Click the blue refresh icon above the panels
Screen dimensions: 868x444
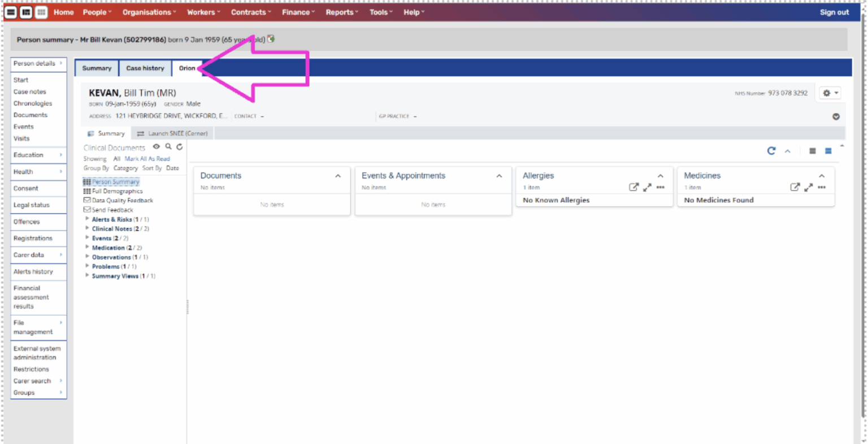coord(771,151)
